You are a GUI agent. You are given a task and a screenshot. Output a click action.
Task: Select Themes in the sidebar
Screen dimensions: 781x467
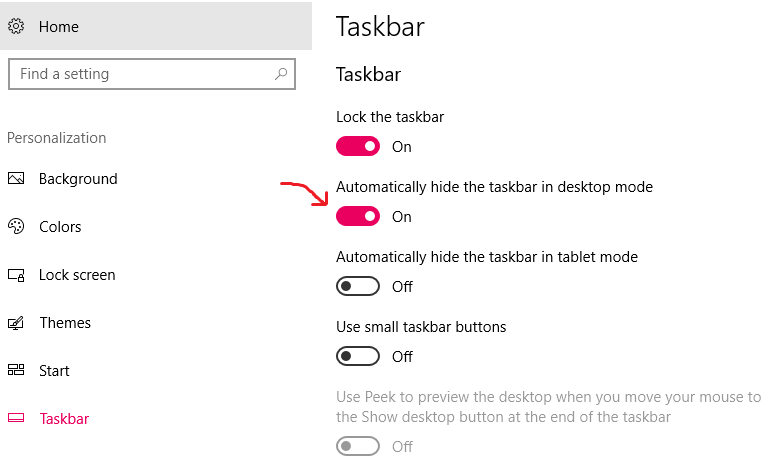pos(156,323)
